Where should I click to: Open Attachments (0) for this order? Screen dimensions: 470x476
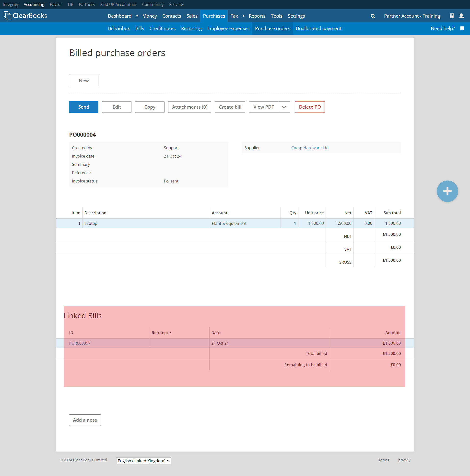point(189,107)
